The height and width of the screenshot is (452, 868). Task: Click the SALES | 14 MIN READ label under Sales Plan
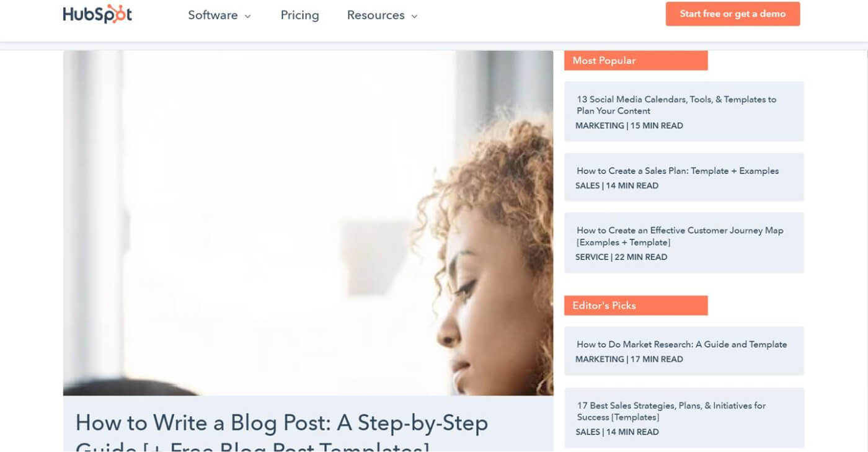[617, 185]
